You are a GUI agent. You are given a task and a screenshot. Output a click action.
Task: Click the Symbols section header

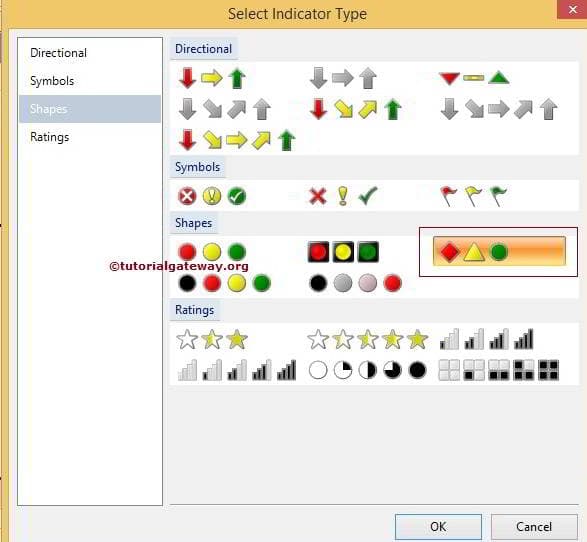pos(198,167)
